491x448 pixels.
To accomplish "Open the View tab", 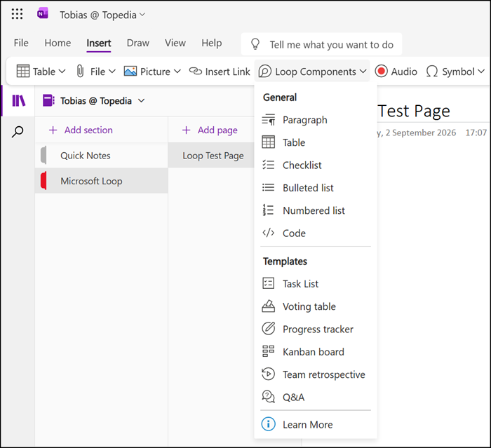I will click(175, 43).
